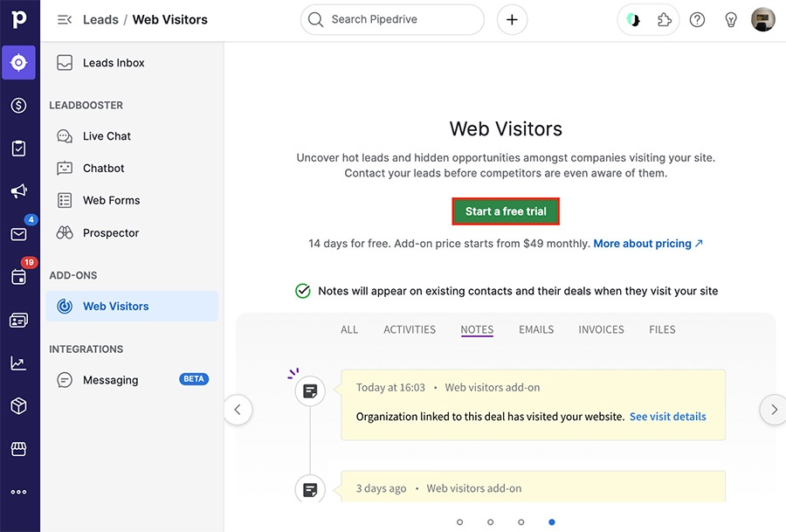Click the Chatbot icon
This screenshot has width=786, height=532.
point(65,168)
